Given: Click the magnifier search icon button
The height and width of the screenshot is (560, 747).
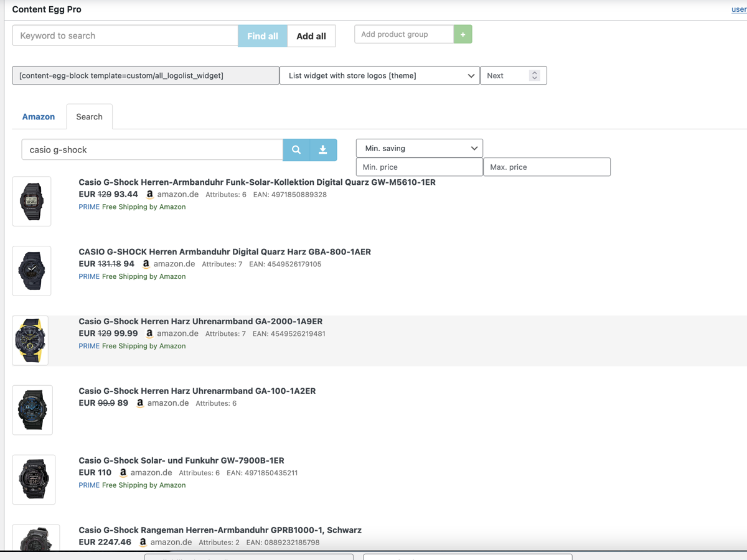Looking at the screenshot, I should [x=296, y=150].
